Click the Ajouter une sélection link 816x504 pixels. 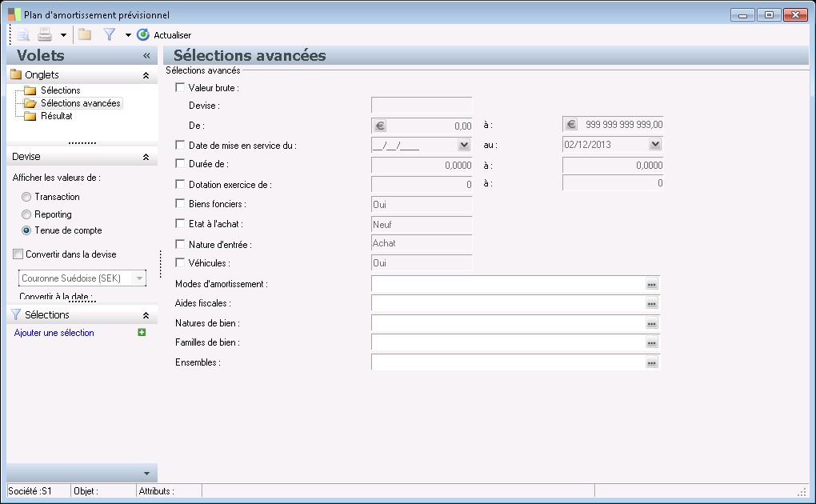click(54, 333)
